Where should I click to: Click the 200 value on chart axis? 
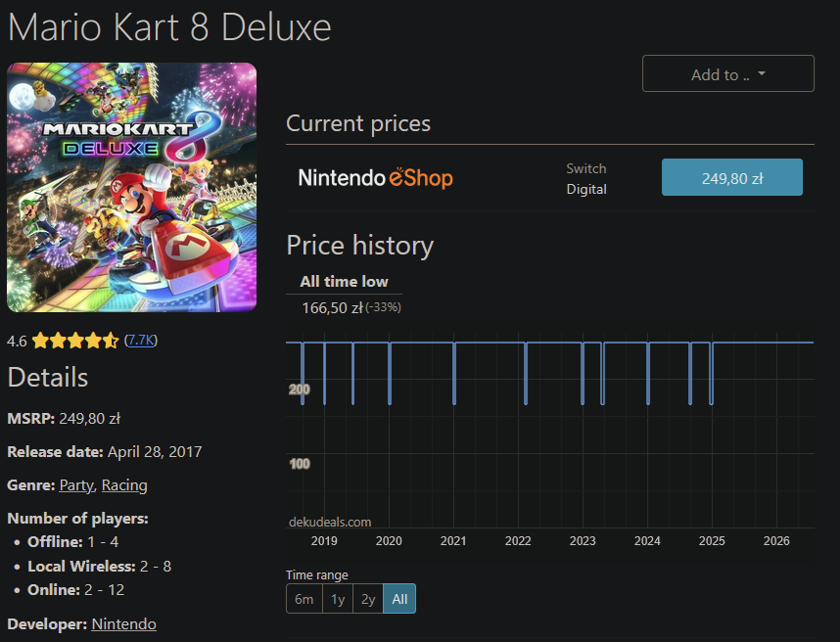click(x=300, y=390)
